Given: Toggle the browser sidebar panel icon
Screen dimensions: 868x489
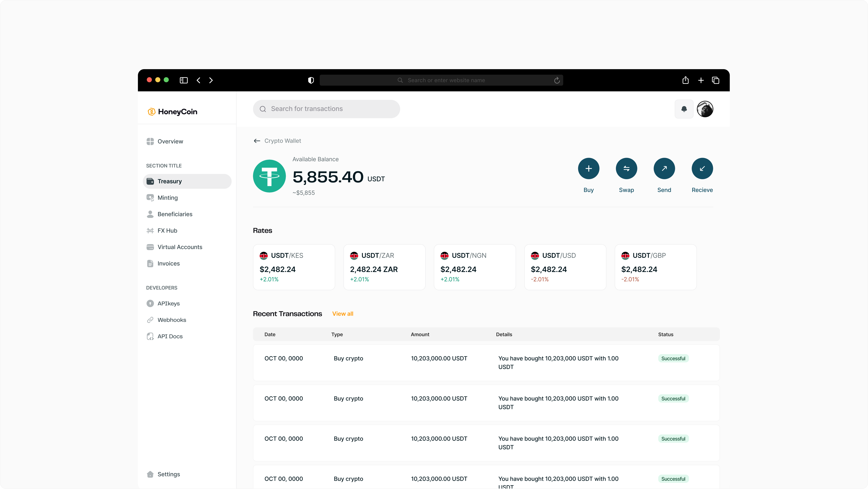Looking at the screenshot, I should point(184,80).
